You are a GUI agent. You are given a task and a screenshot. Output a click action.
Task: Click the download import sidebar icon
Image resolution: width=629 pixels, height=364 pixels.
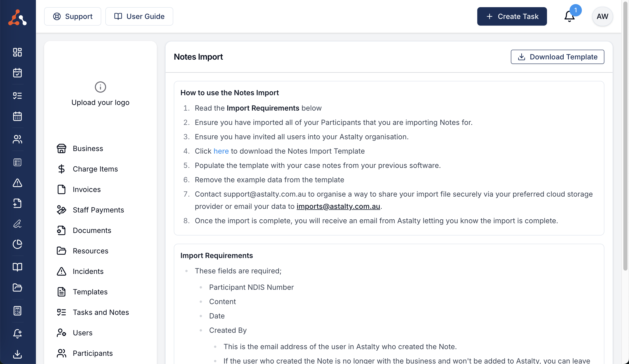tap(17, 354)
